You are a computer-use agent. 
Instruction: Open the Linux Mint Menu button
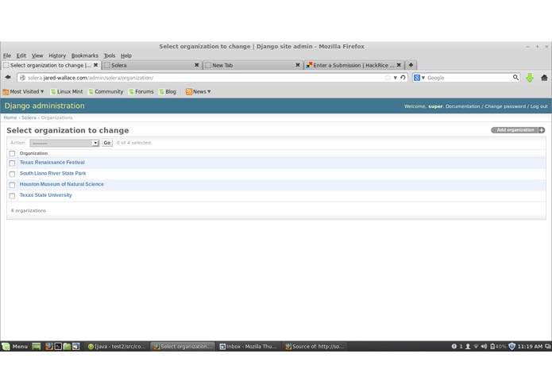point(15,346)
